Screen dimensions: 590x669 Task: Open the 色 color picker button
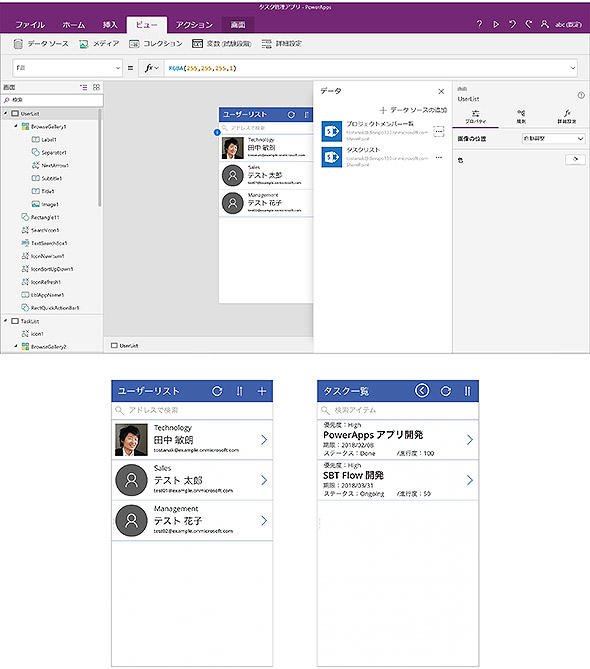tap(575, 160)
